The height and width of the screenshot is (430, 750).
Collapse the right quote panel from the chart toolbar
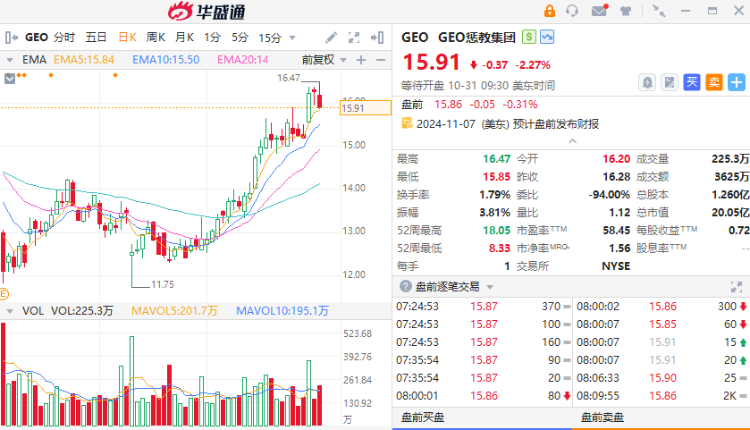(x=377, y=37)
